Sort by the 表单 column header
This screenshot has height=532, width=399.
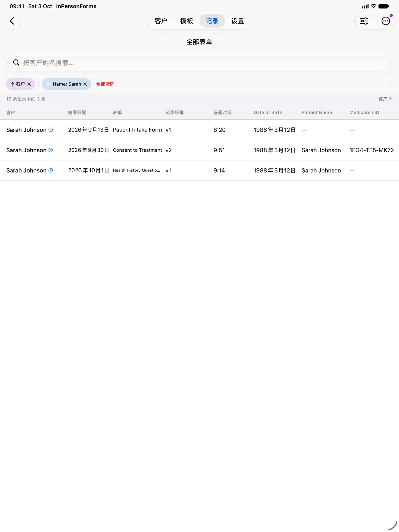click(x=117, y=112)
